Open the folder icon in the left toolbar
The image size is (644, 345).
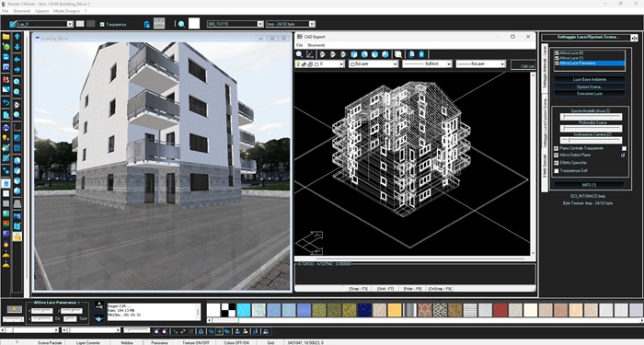tap(6, 37)
